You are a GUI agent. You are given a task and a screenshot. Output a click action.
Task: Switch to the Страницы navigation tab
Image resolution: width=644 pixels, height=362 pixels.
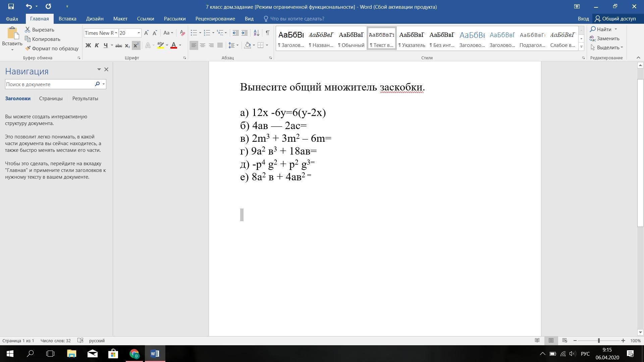51,99
